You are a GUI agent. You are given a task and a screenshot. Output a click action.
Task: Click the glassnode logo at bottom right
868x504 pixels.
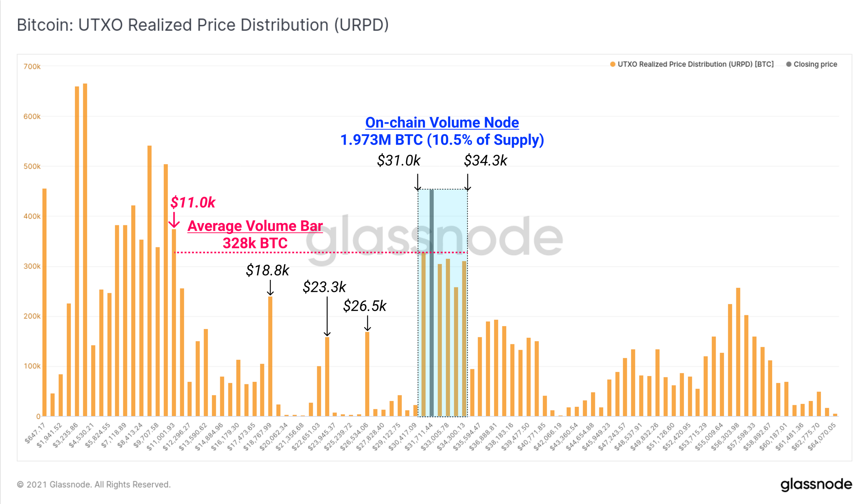(816, 484)
